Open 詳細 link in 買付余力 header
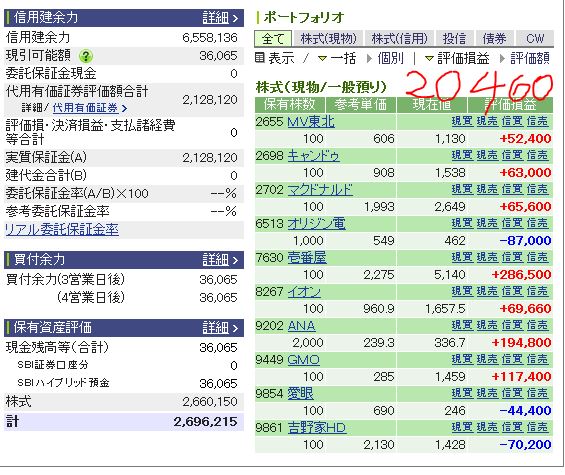This screenshot has width=565, height=475. (220, 259)
